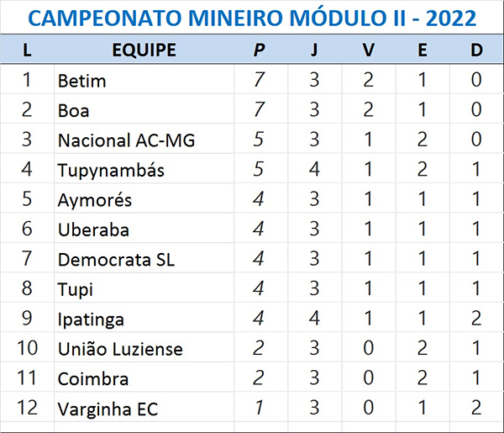Click the table title Campeonato Mineiro Módulo II
Image resolution: width=504 pixels, height=433 pixels.
point(252,18)
